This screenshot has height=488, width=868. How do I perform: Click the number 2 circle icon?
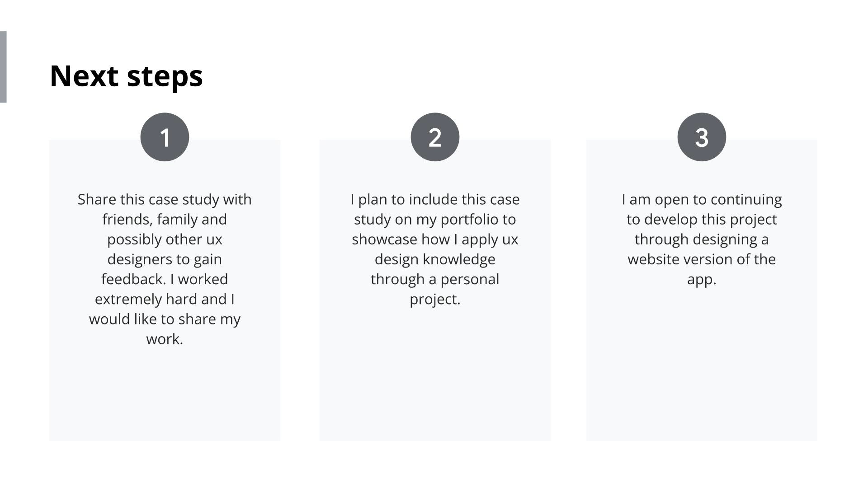click(435, 137)
